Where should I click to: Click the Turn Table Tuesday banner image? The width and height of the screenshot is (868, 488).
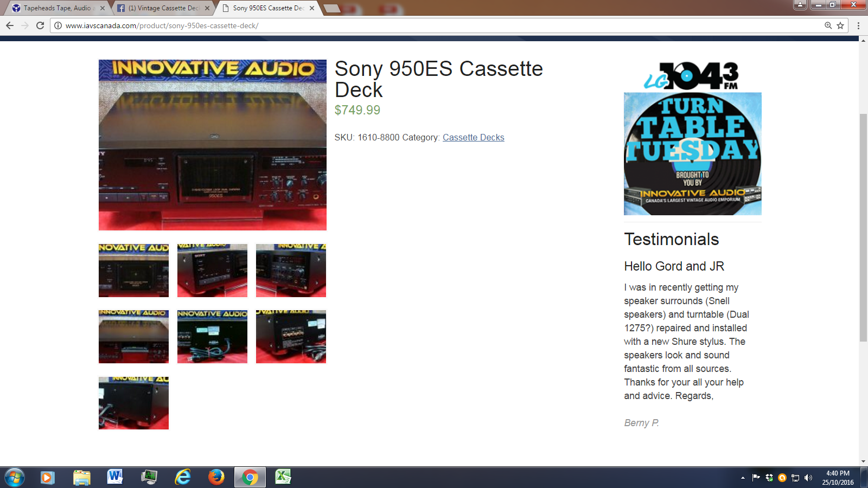click(693, 154)
